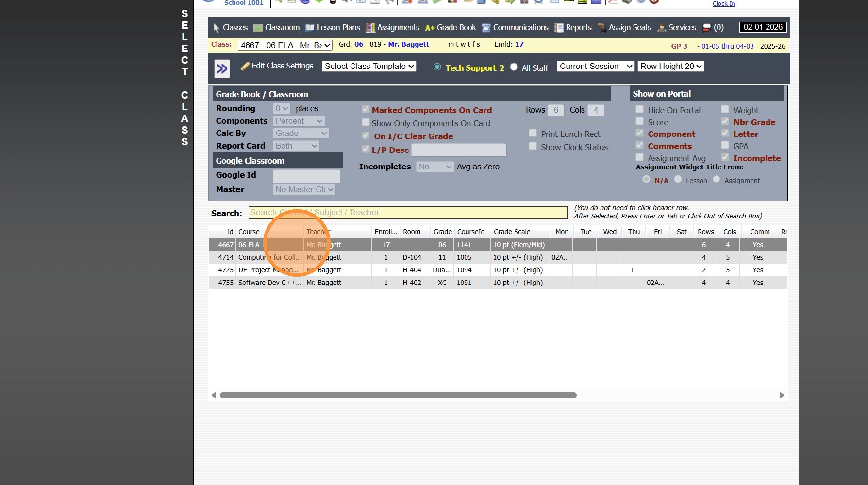Open the Calc By dropdown
The image size is (868, 485).
[x=301, y=133]
